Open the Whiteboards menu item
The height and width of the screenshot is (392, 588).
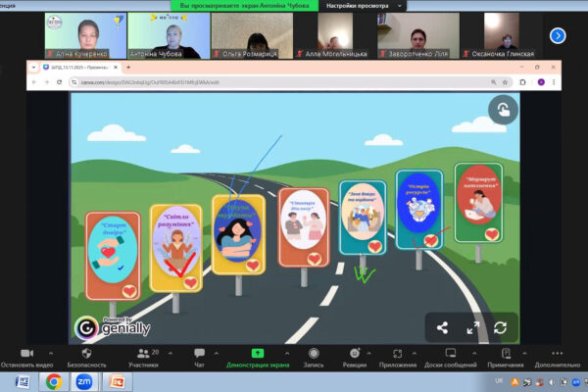point(452,353)
